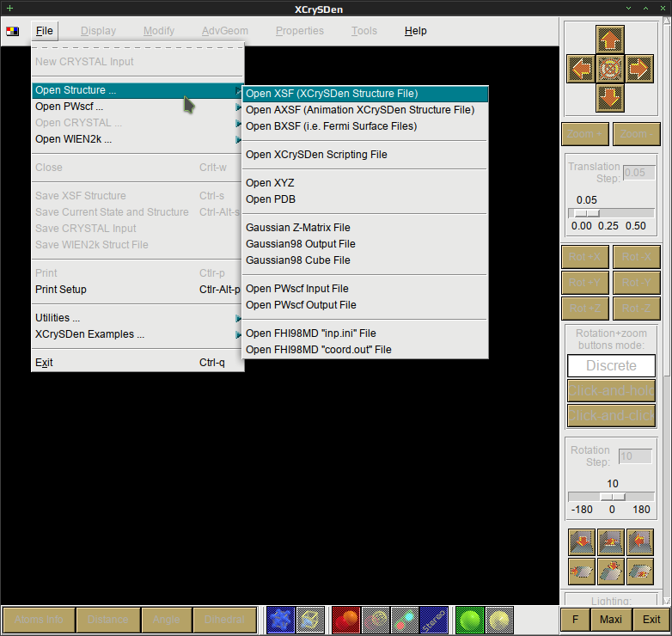Click the blue crystal lattice icon
The image size is (672, 636).
click(x=281, y=620)
